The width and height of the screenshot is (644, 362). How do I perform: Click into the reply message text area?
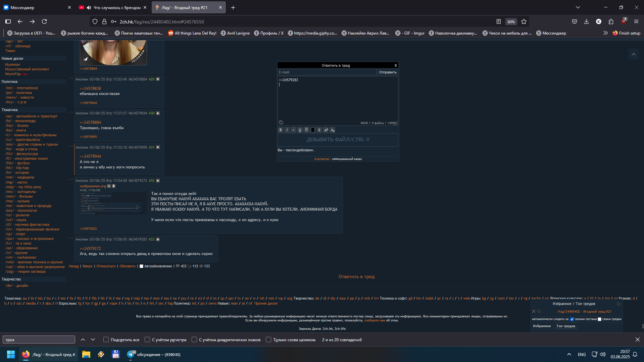tap(338, 101)
